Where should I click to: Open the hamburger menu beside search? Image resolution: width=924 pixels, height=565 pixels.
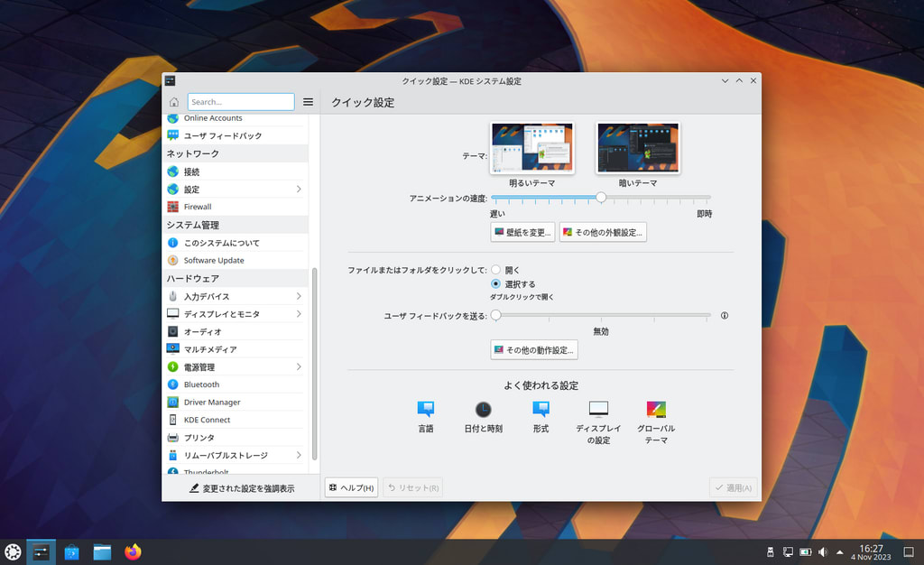point(308,102)
